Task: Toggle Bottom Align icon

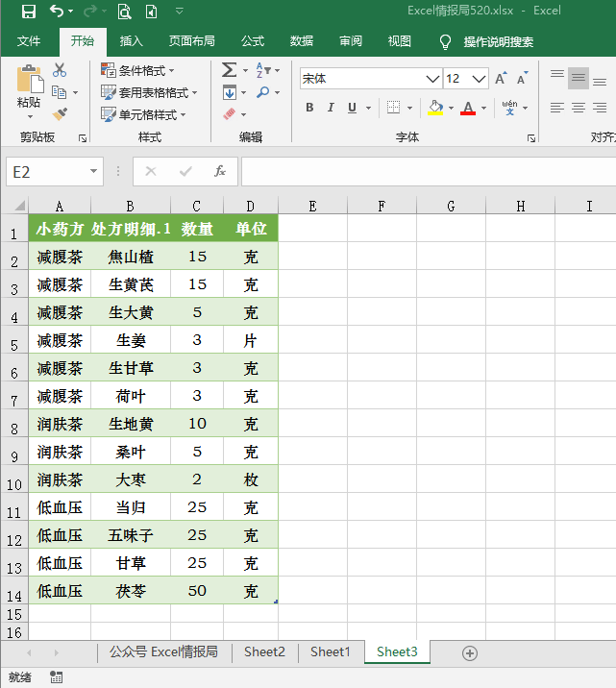Action: [600, 82]
